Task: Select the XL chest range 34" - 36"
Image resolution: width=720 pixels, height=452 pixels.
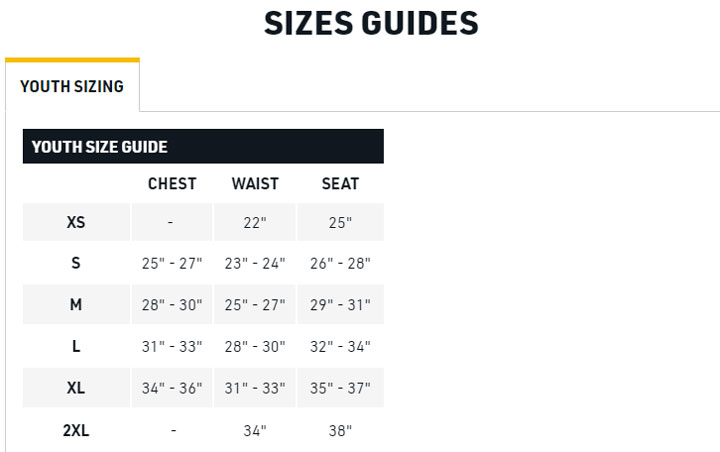Action: (x=172, y=388)
